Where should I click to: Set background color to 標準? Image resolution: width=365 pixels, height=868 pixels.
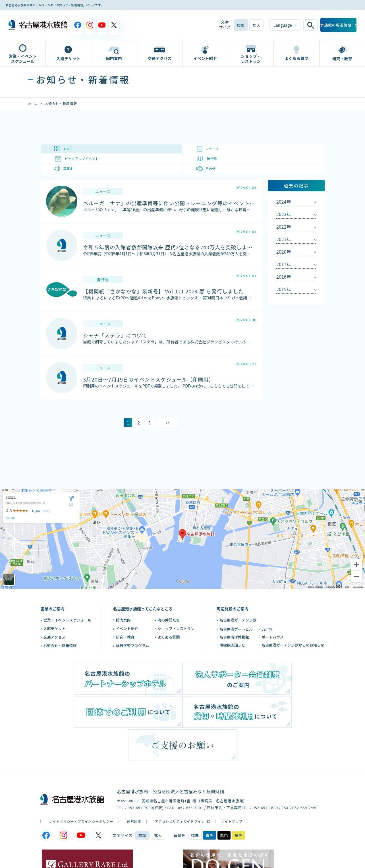[195, 835]
